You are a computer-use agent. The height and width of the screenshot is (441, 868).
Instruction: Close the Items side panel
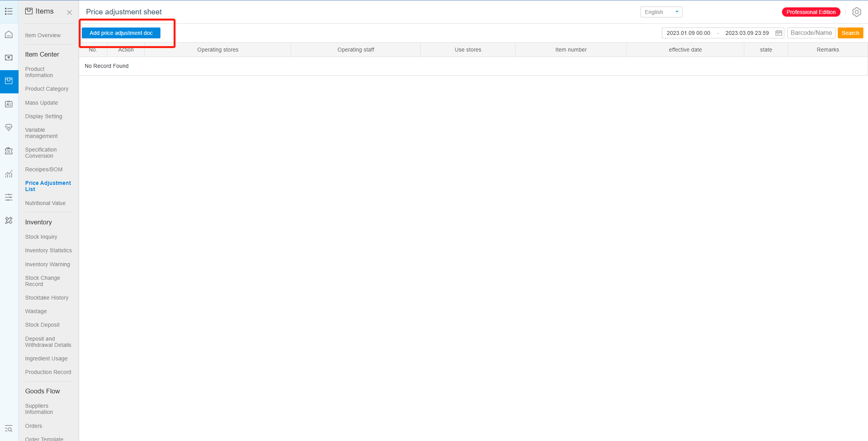pyautogui.click(x=69, y=12)
